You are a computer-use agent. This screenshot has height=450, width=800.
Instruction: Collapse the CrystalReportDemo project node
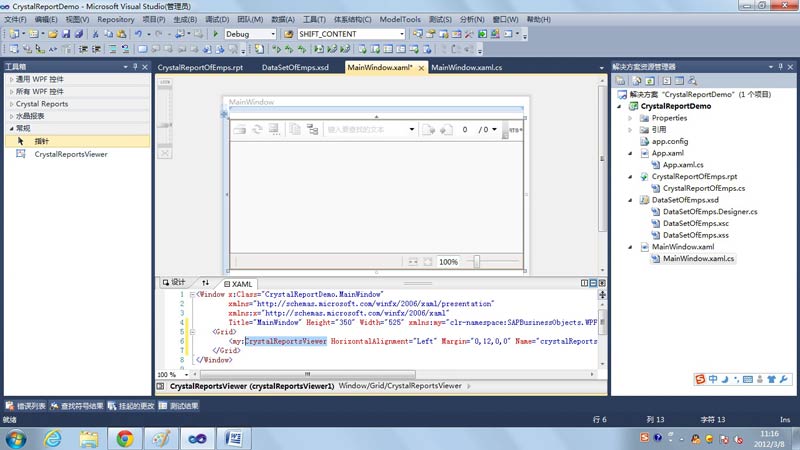619,106
